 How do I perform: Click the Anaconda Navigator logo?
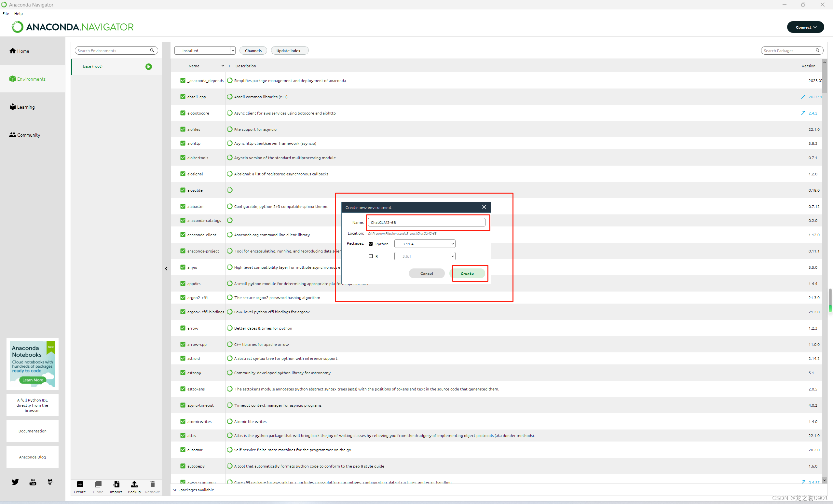(72, 27)
